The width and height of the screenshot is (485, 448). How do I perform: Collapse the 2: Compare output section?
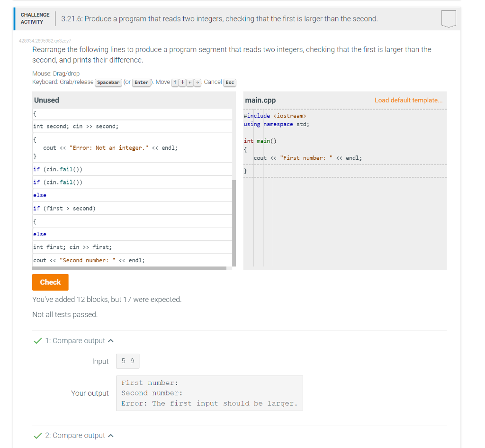(111, 435)
